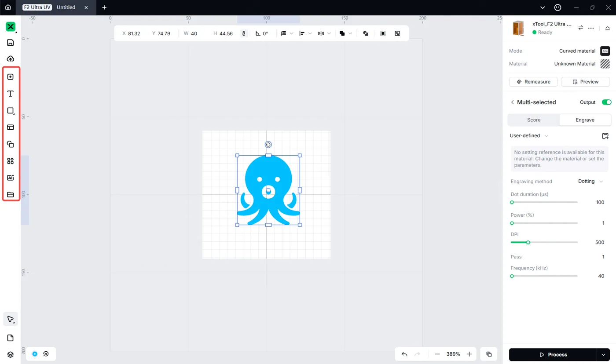This screenshot has width=616, height=364.
Task: Open the table layout tool icon
Action: (11, 127)
